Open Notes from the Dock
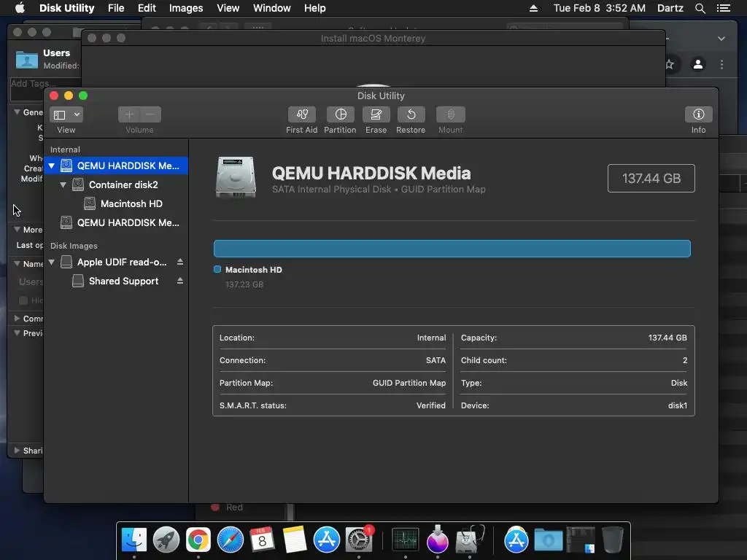Viewport: 747px width, 560px height. pyautogui.click(x=295, y=540)
